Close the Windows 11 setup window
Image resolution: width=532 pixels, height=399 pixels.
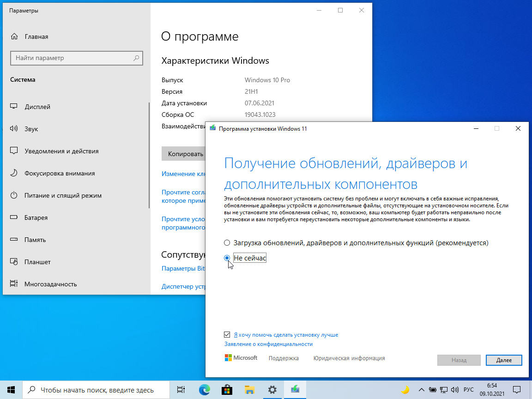coord(518,128)
